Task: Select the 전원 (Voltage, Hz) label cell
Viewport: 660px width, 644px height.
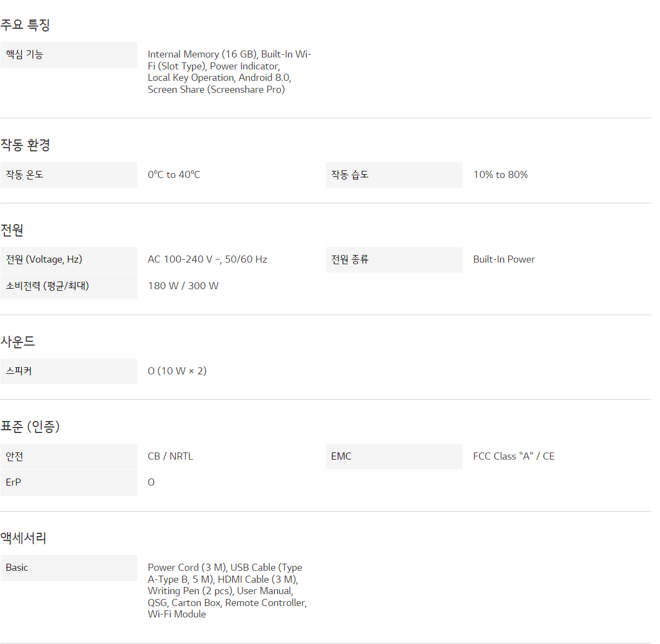Action: pyautogui.click(x=68, y=259)
